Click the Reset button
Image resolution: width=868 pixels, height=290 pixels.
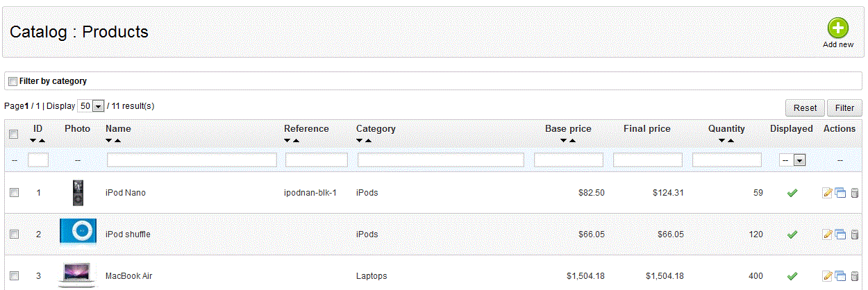[x=805, y=108]
